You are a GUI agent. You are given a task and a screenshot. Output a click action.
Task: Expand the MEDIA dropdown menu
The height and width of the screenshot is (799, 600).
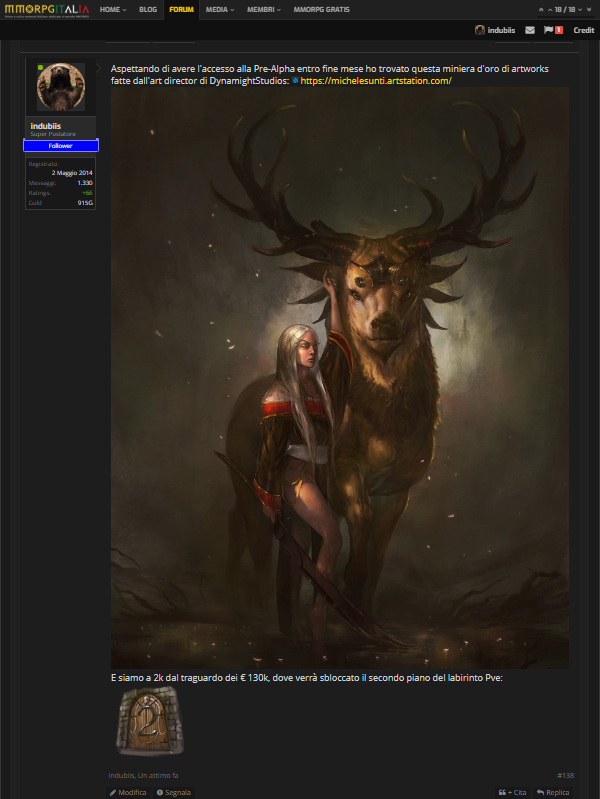220,10
